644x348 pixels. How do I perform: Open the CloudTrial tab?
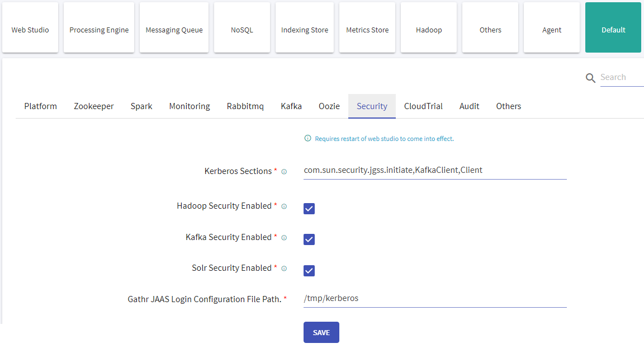tap(423, 106)
